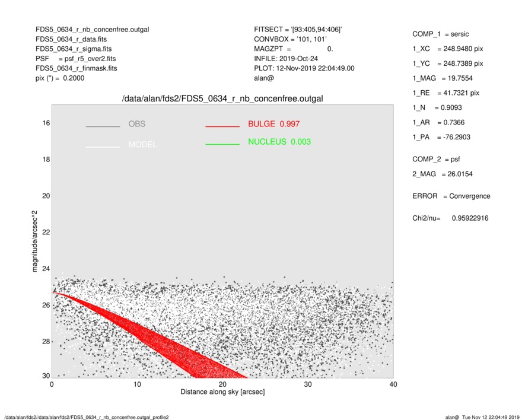Click the 1_XC = 248.9480 pix value

[448, 49]
